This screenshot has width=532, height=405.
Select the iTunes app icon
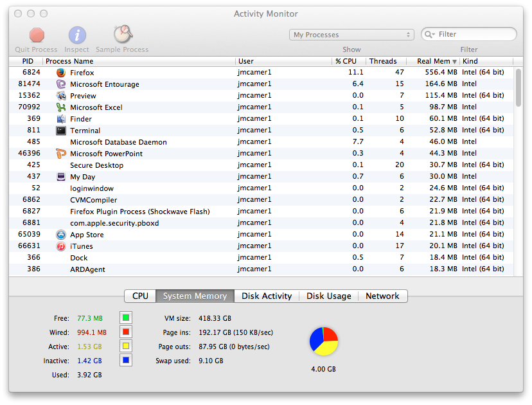click(x=61, y=246)
